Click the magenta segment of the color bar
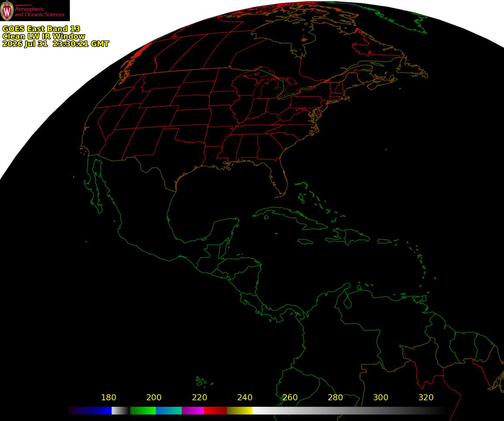Image resolution: width=504 pixels, height=421 pixels. [193, 410]
